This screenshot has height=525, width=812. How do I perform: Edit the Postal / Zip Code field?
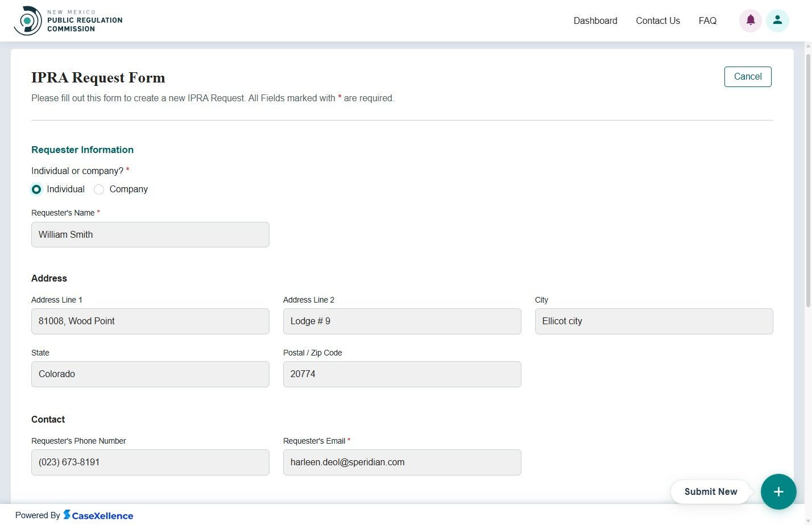pos(402,374)
